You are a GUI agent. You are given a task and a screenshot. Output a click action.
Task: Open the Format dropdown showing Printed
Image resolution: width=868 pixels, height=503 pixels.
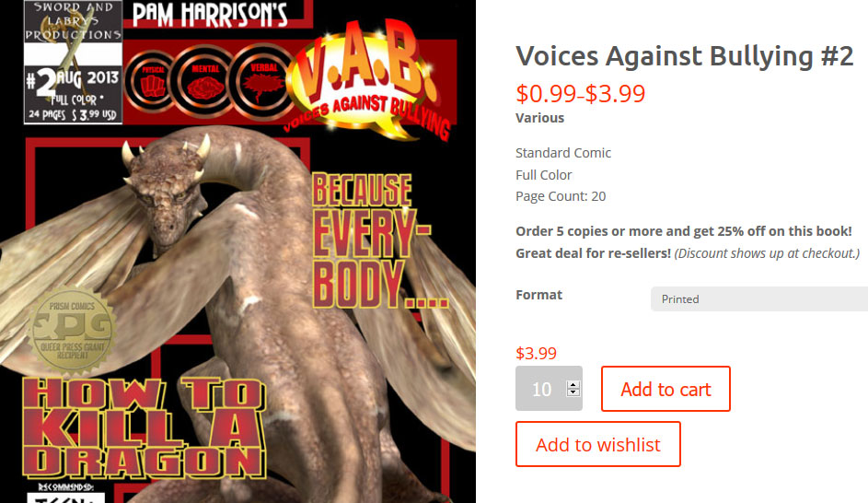(x=759, y=299)
